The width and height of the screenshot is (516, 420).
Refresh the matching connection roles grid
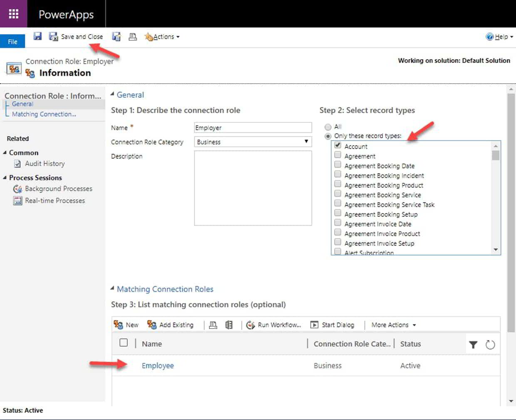point(490,344)
